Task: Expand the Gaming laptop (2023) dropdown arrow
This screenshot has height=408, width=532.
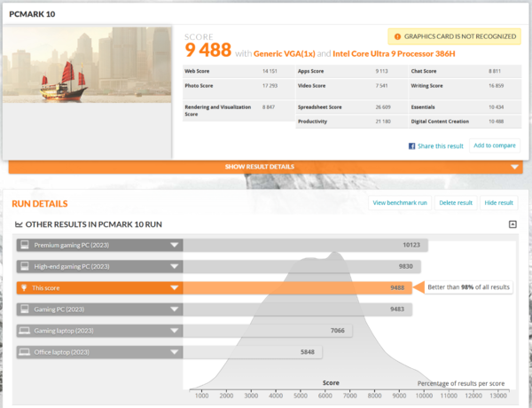Action: (175, 331)
